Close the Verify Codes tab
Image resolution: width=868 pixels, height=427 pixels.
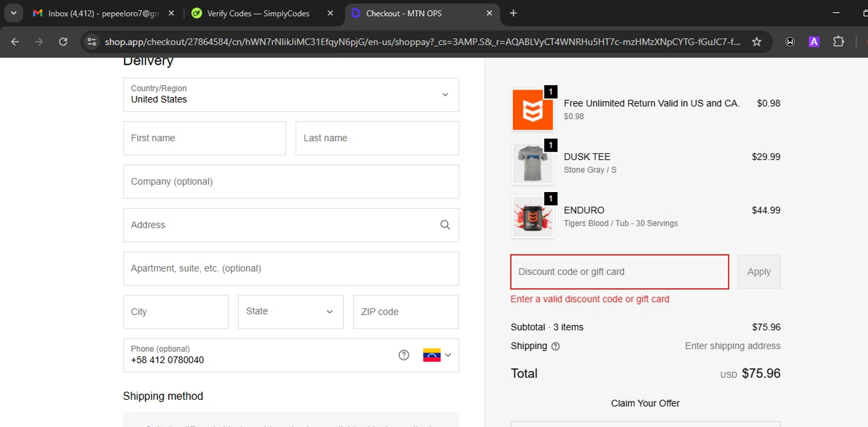pos(330,13)
